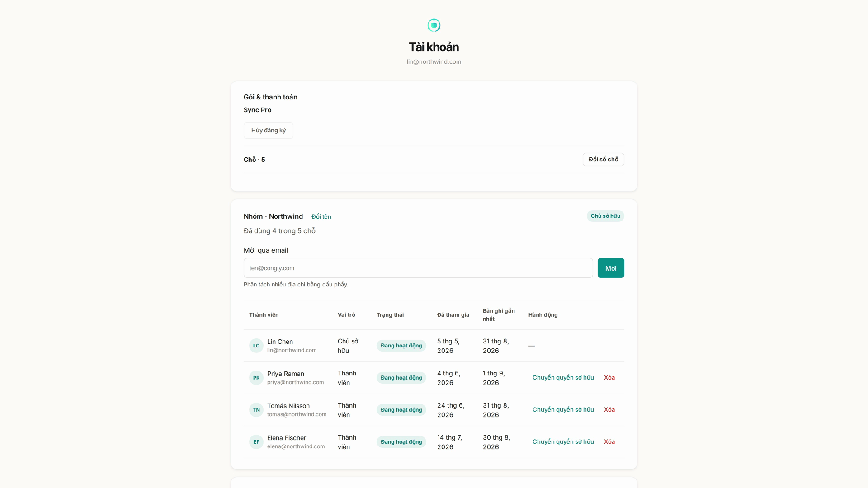
Task: Click Elena Fischer's Đang hoạt động badge
Action: [x=401, y=442]
